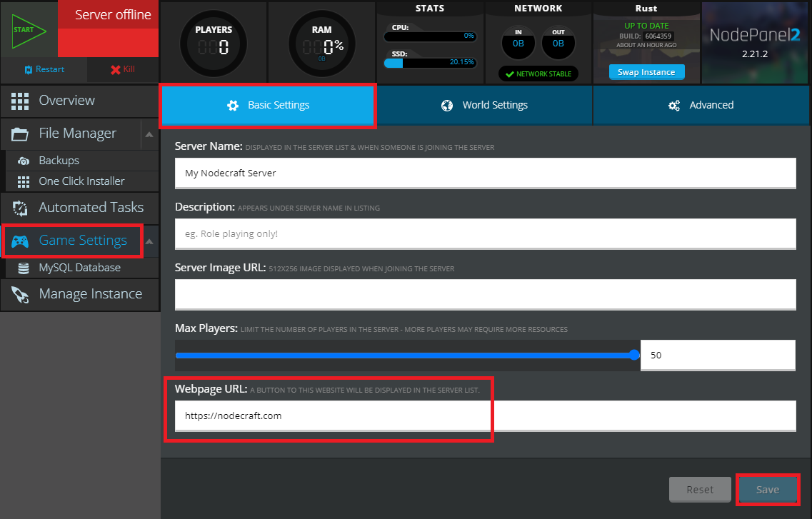
Task: Click the Swap Instance button
Action: click(x=646, y=72)
